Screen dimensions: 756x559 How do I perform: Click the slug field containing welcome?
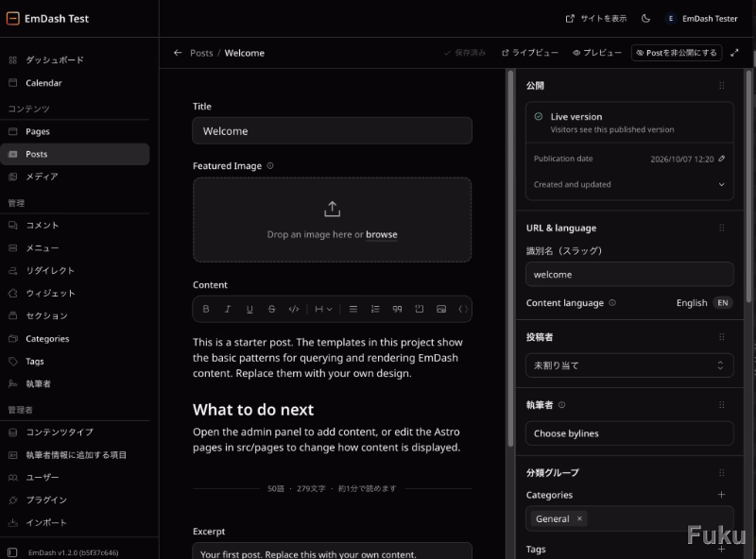(629, 274)
